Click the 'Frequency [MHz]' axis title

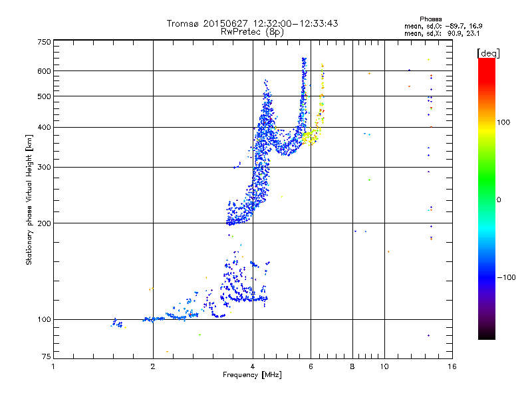click(252, 375)
